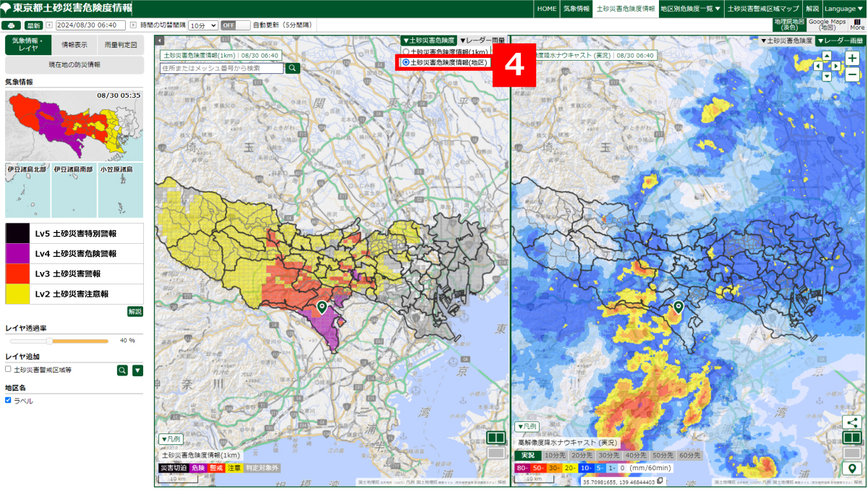Screen dimensions: 868x492
Task: Check the 土砂災害警戒区域等 checkbox
Action: pos(8,369)
